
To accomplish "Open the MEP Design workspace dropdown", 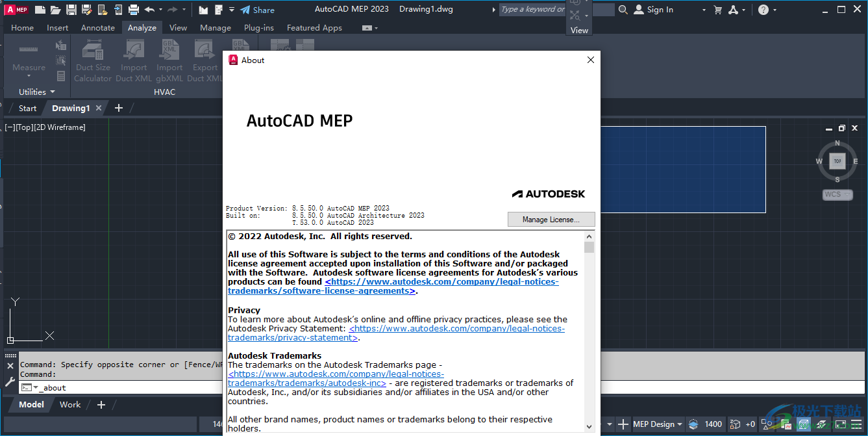I will click(656, 424).
